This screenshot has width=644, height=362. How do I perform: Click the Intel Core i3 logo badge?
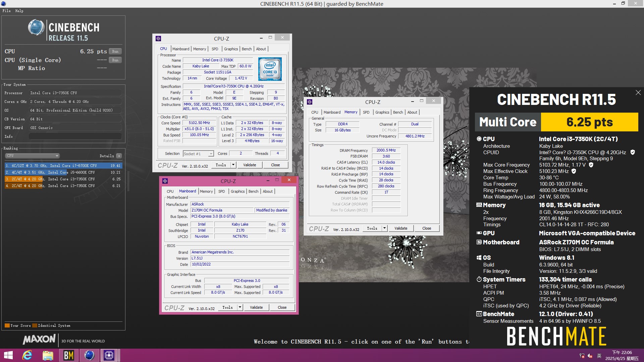[270, 69]
